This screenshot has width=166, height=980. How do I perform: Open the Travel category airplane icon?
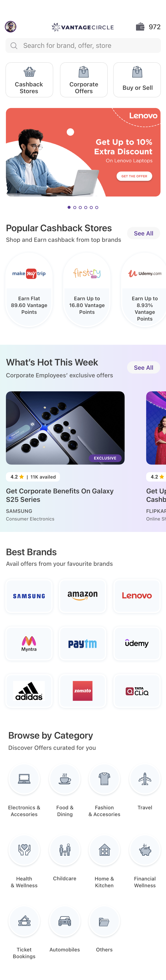(145, 779)
